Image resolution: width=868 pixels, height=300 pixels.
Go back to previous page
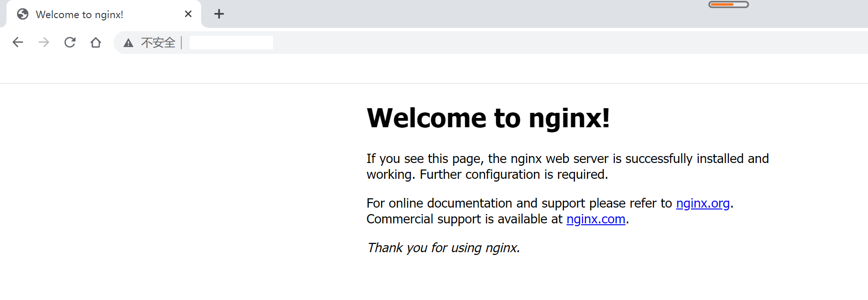(18, 42)
